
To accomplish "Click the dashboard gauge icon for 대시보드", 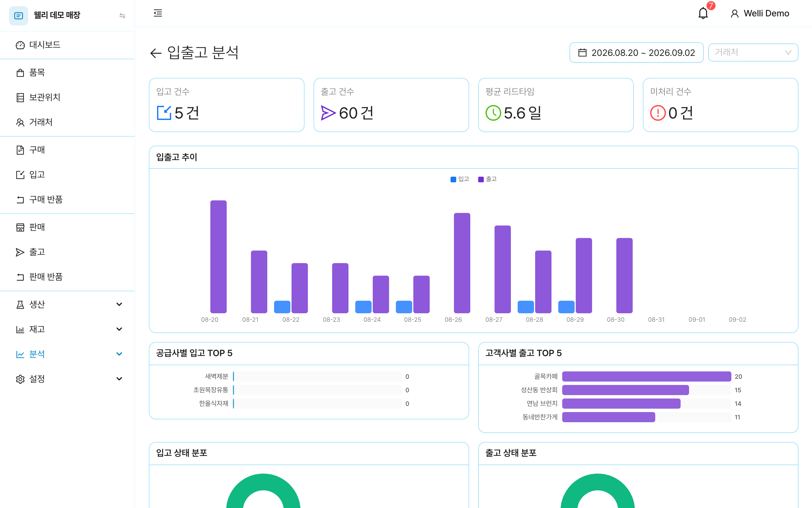I will [20, 45].
